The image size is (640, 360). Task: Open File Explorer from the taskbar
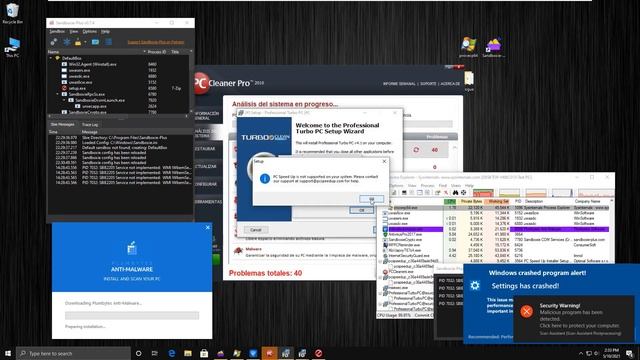click(x=188, y=353)
